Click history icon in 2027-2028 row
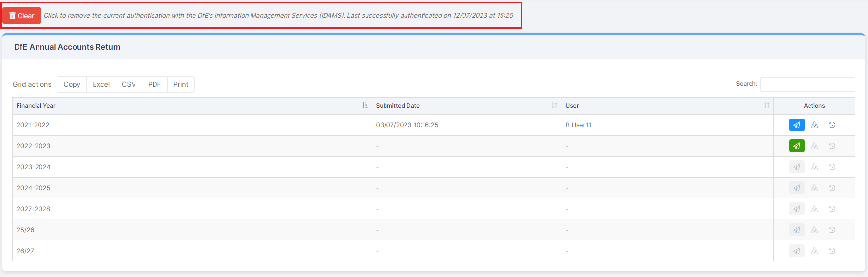Viewport: 868px width, 277px height. (x=832, y=209)
